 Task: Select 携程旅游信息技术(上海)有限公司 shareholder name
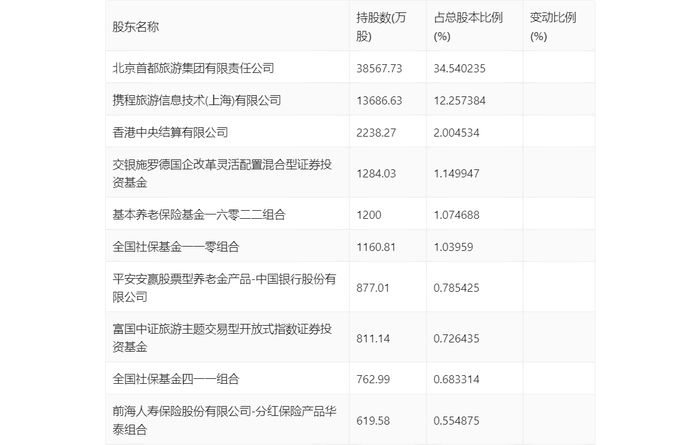196,100
